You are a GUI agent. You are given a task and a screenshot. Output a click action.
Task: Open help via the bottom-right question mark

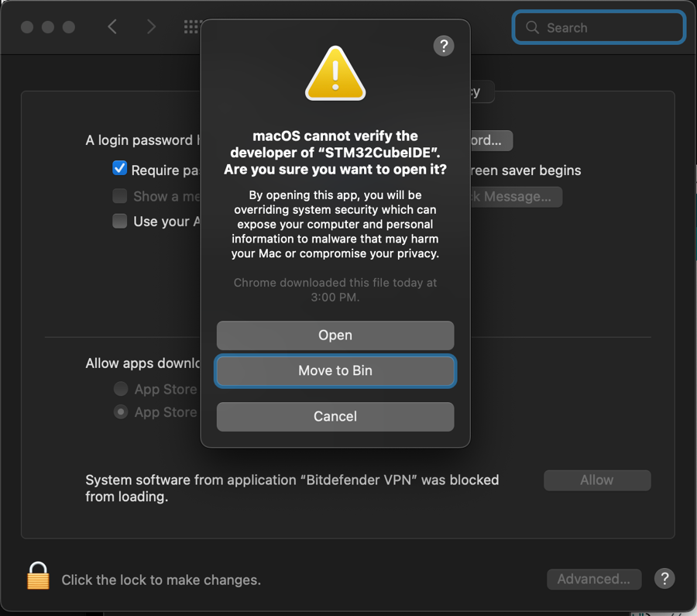click(664, 578)
